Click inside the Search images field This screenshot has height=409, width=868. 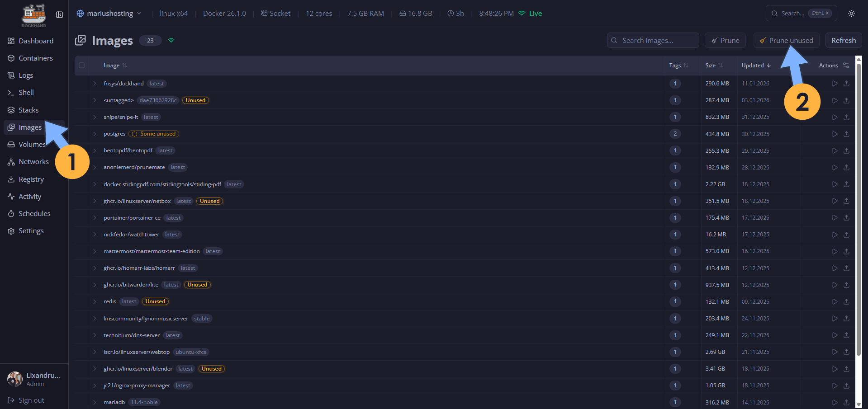(653, 40)
